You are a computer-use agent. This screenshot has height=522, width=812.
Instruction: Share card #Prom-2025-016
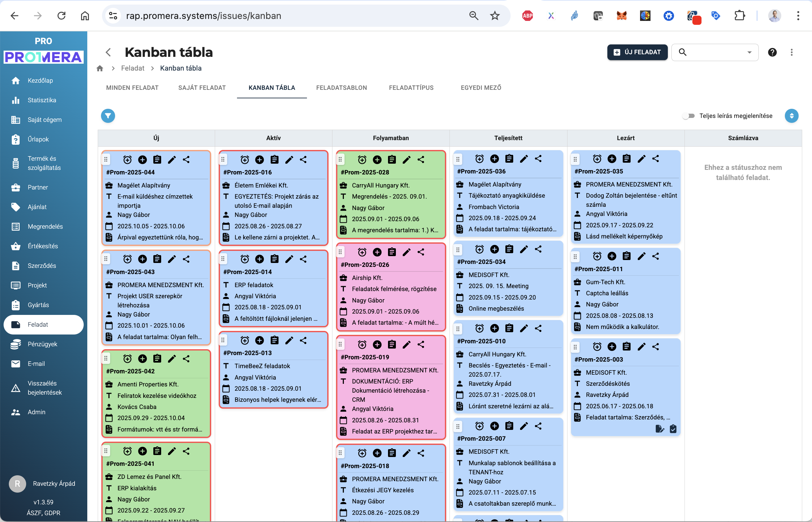tap(303, 159)
